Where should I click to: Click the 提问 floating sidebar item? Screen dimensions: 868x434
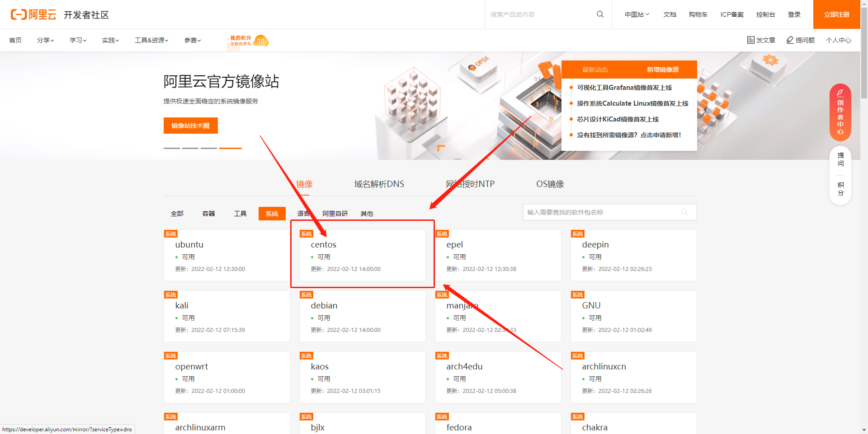tap(840, 159)
